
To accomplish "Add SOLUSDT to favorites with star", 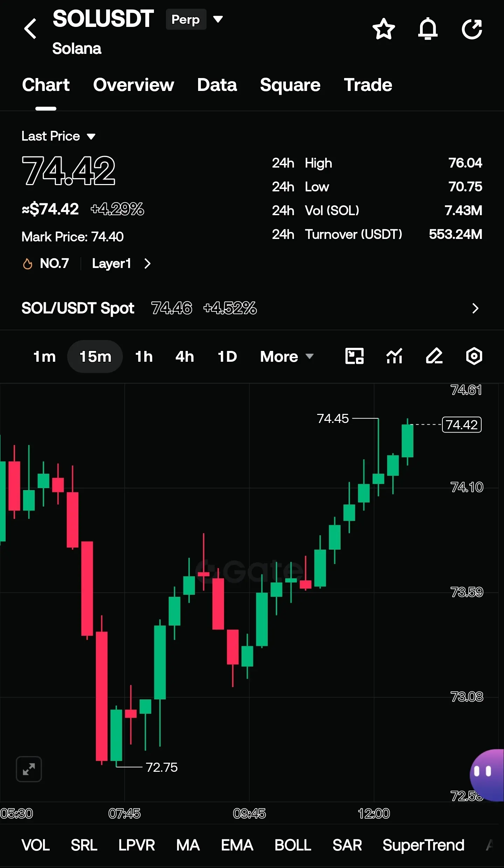I will (384, 29).
